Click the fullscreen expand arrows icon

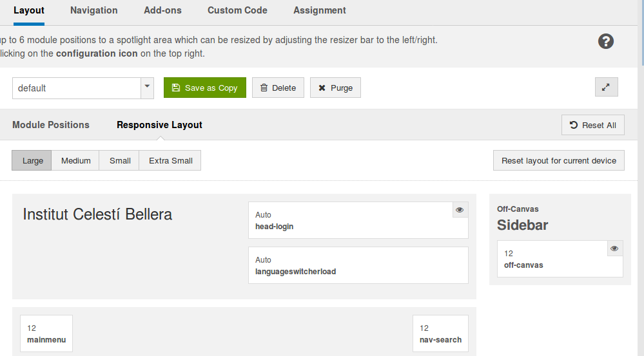pos(606,88)
